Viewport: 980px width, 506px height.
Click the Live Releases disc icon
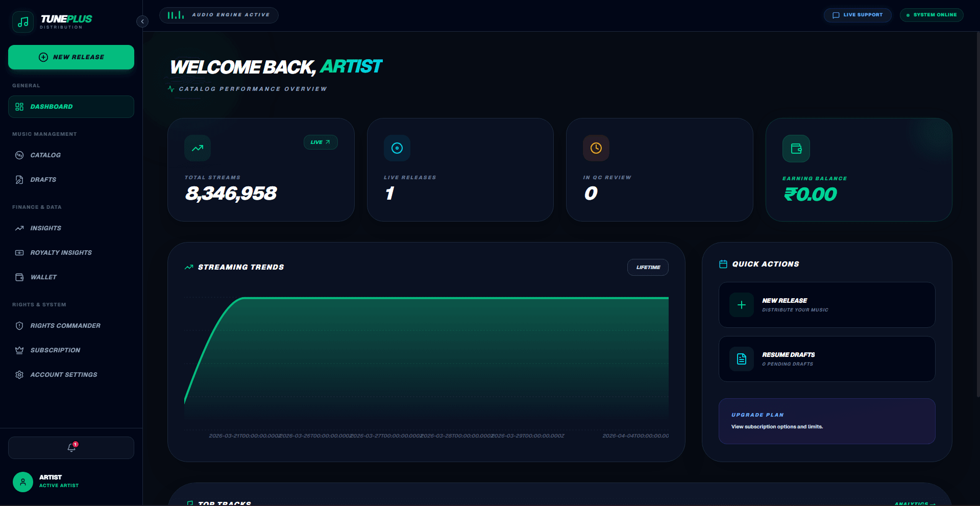tap(397, 148)
